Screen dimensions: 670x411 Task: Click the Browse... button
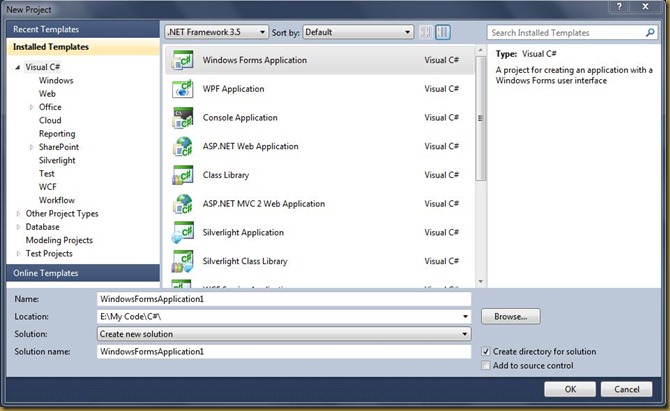click(511, 317)
